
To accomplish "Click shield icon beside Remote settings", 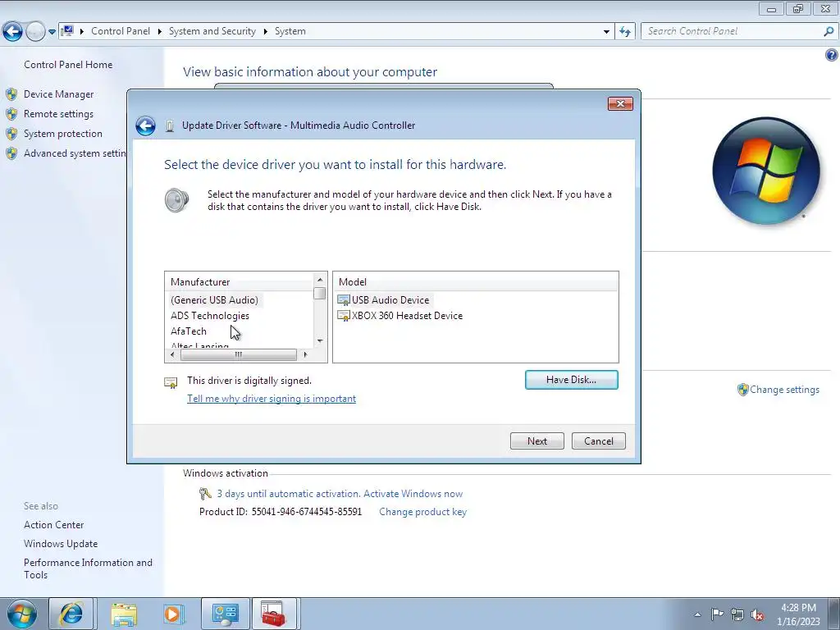I will 11,115.
